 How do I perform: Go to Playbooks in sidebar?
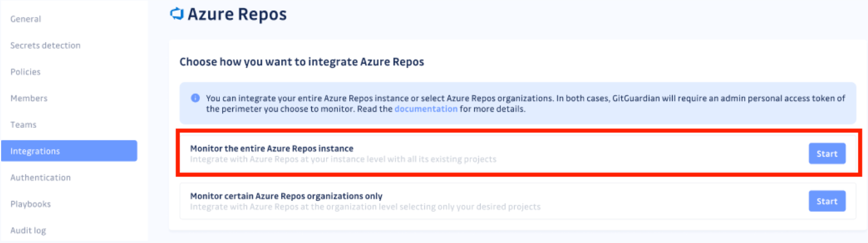tap(31, 204)
